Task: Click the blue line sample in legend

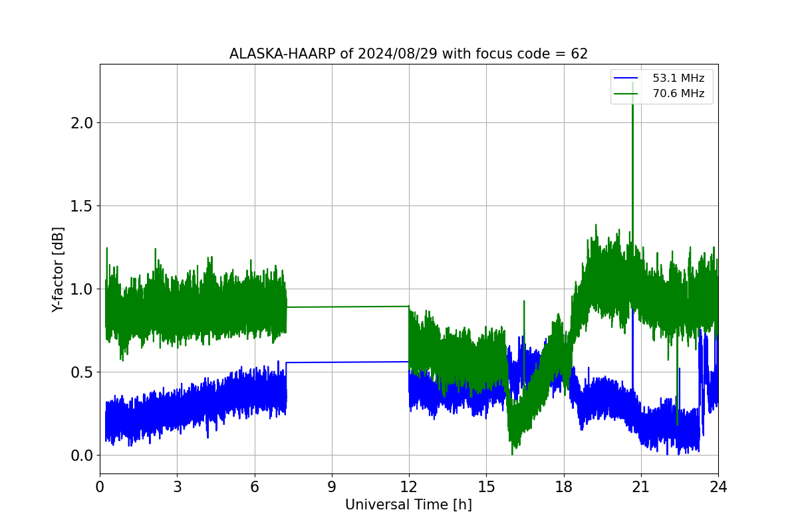Action: pyautogui.click(x=627, y=78)
